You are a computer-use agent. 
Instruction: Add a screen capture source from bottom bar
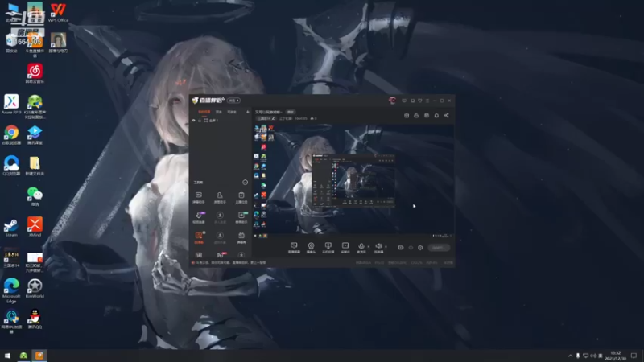coord(294,248)
